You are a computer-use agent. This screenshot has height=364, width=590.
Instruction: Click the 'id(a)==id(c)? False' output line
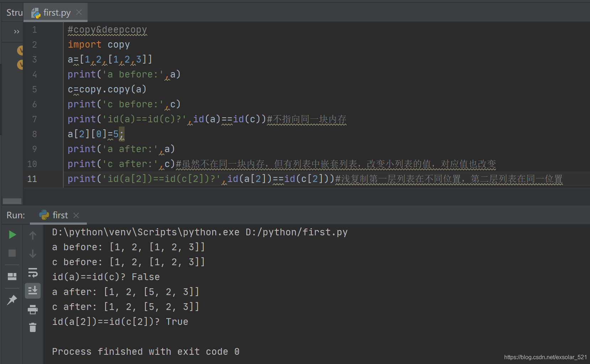pyautogui.click(x=106, y=277)
